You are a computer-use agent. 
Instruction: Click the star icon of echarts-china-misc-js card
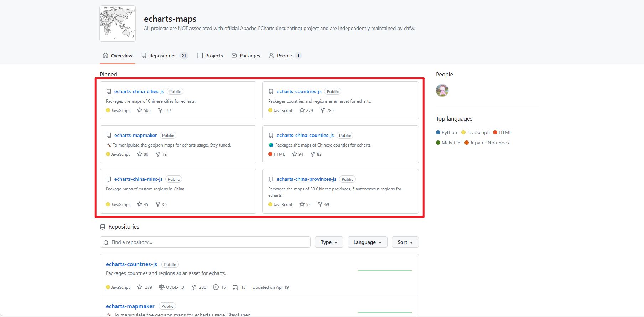click(x=140, y=204)
